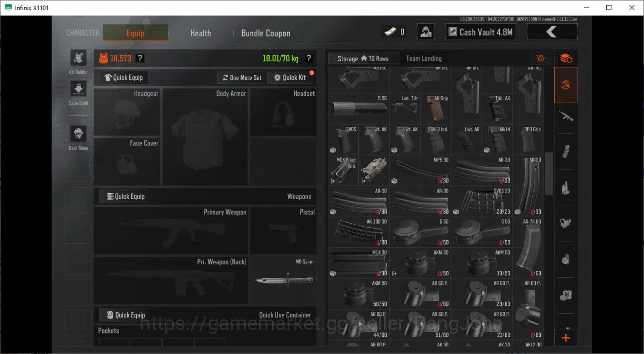Open Cash Vault 4.8M
644x354 pixels.
(481, 32)
